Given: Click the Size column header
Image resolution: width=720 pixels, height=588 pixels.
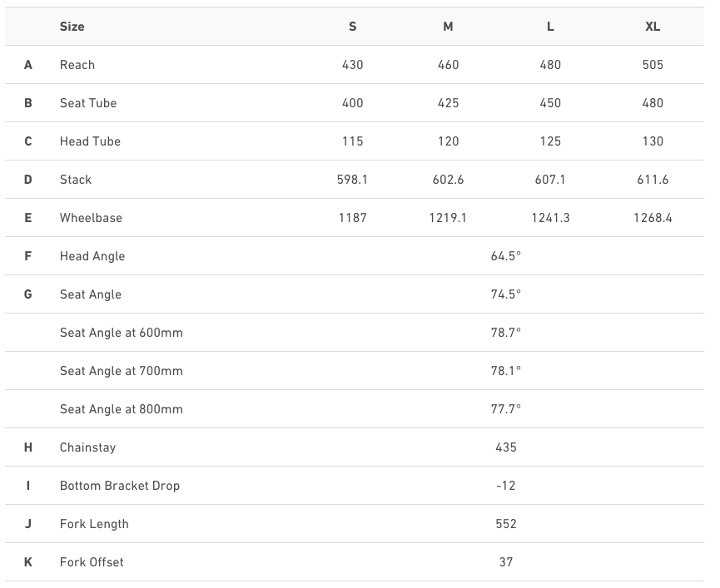Looking at the screenshot, I should [72, 27].
